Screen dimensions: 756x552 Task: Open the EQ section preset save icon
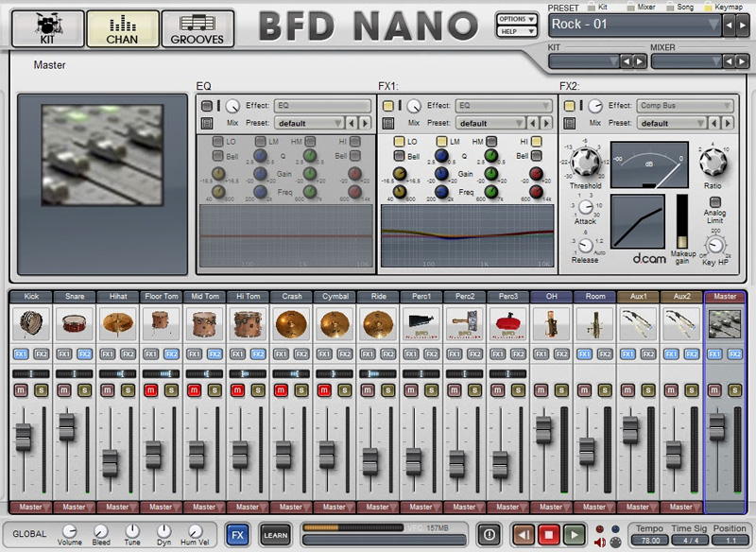pyautogui.click(x=207, y=124)
